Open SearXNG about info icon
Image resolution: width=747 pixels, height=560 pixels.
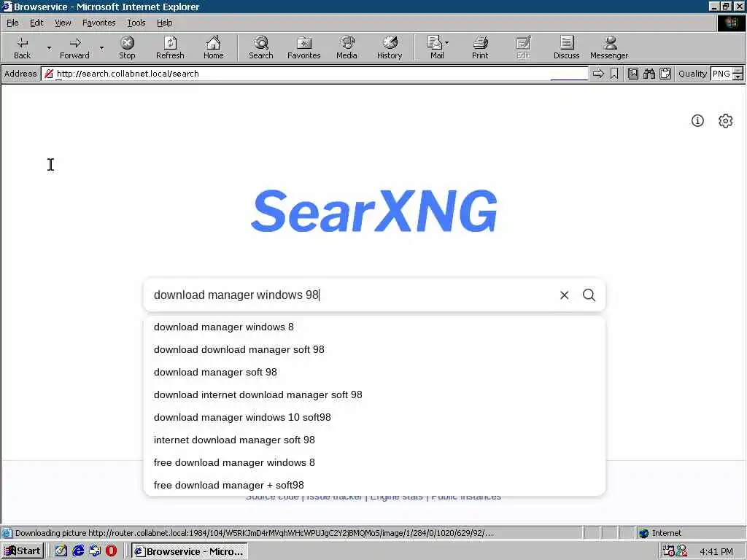(x=697, y=120)
